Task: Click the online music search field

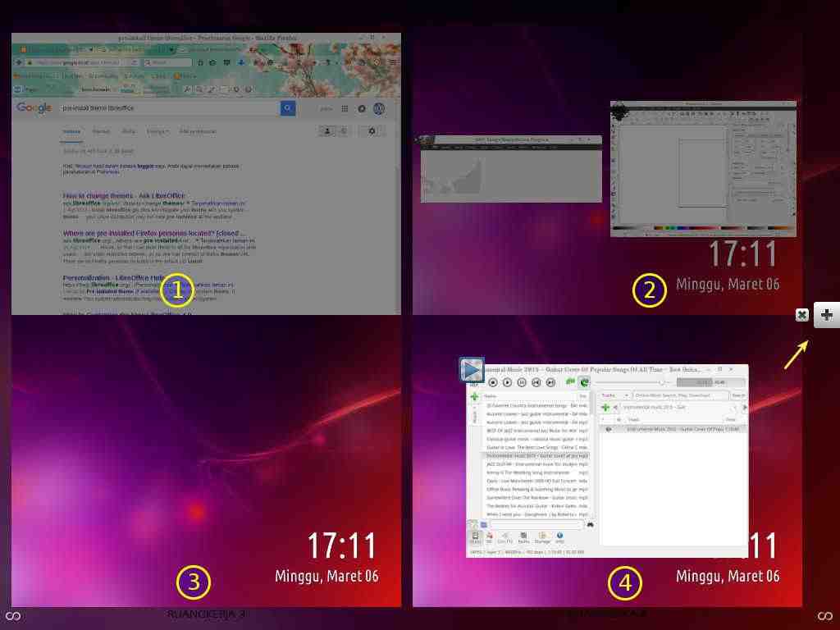Action: pyautogui.click(x=680, y=395)
